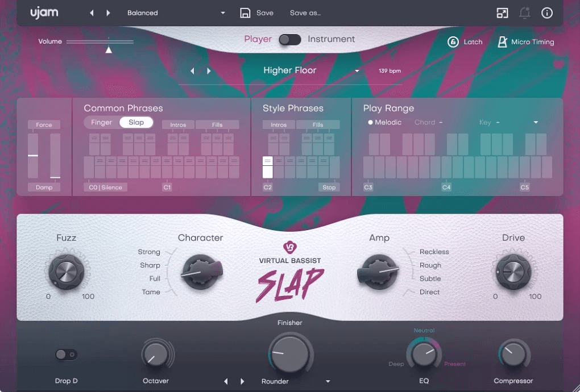Select next finisher after Rounder
580x392 pixels.
pyautogui.click(x=242, y=381)
